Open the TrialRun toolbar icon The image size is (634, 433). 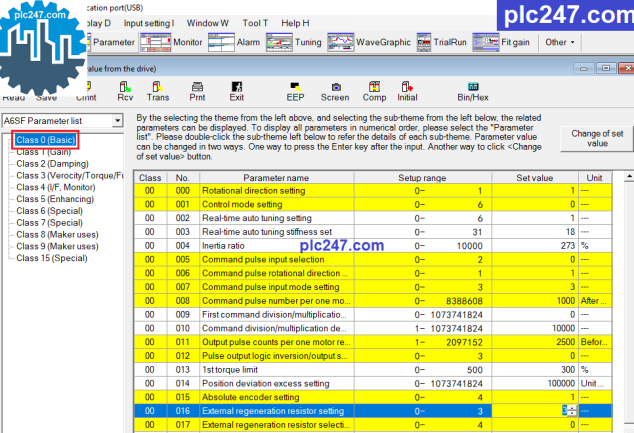[442, 42]
